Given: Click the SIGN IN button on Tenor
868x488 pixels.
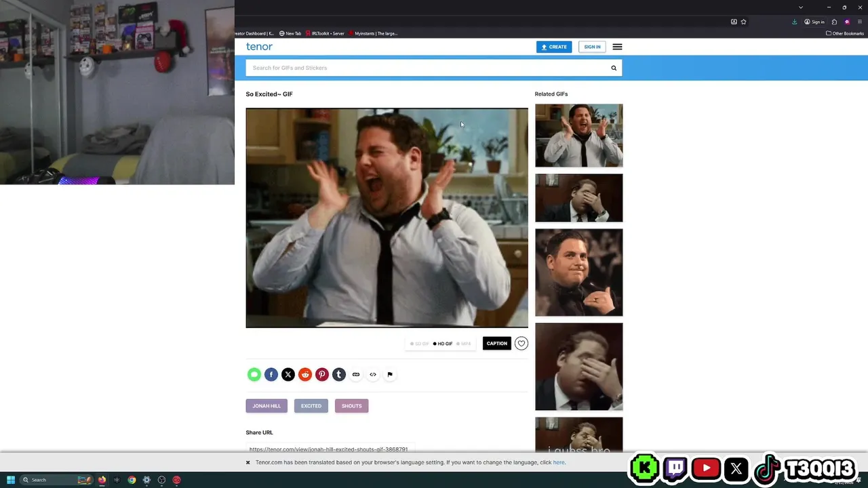Looking at the screenshot, I should pyautogui.click(x=592, y=47).
